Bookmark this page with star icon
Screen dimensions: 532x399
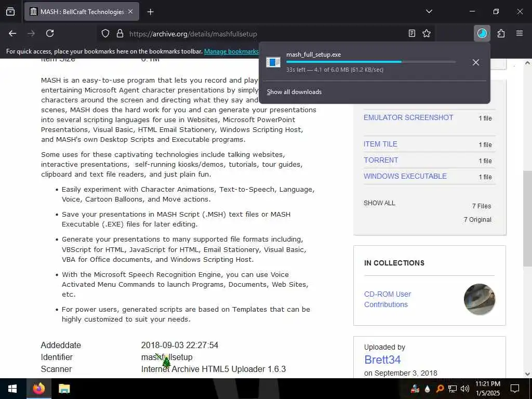[x=427, y=33]
